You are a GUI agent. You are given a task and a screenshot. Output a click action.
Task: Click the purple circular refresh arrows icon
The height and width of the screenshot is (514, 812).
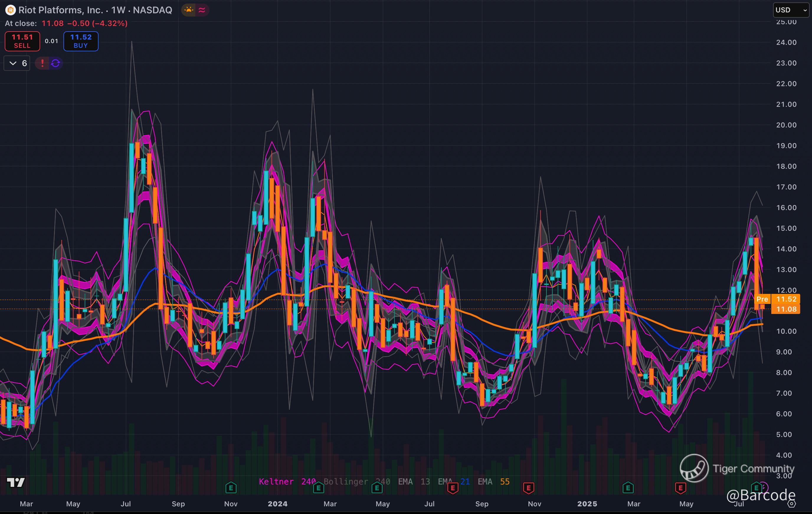pos(56,63)
